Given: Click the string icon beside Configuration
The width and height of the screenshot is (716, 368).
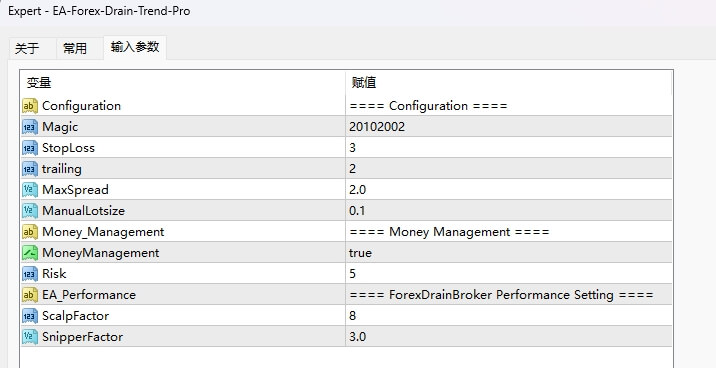Looking at the screenshot, I should tap(30, 106).
